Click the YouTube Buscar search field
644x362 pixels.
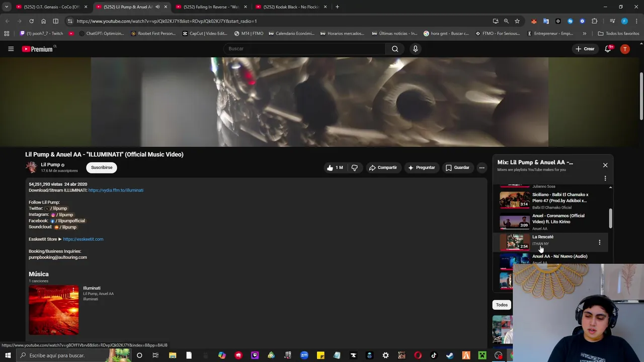click(x=304, y=49)
